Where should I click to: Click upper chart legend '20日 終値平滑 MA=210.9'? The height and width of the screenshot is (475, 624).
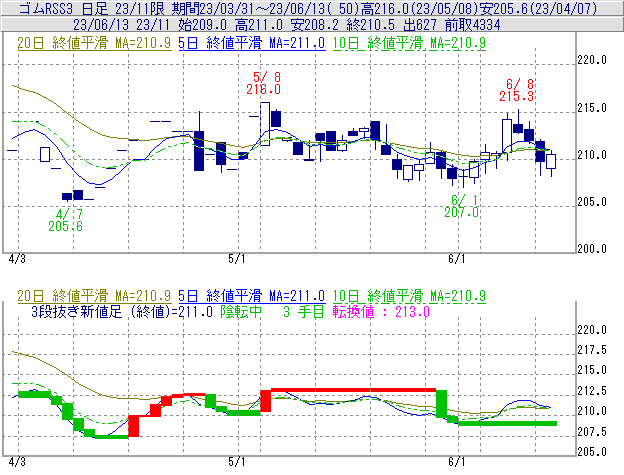[x=94, y=43]
